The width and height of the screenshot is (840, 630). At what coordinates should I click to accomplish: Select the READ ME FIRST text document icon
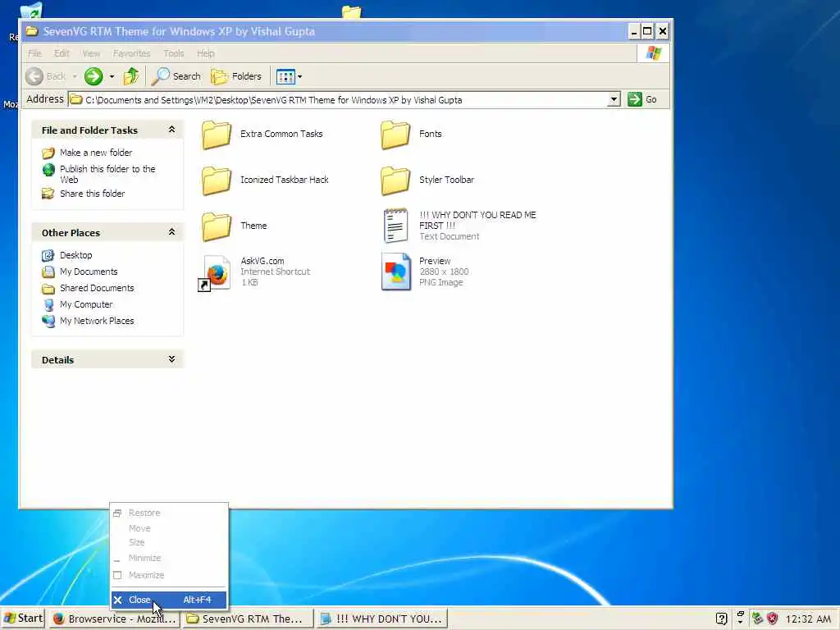click(x=396, y=226)
